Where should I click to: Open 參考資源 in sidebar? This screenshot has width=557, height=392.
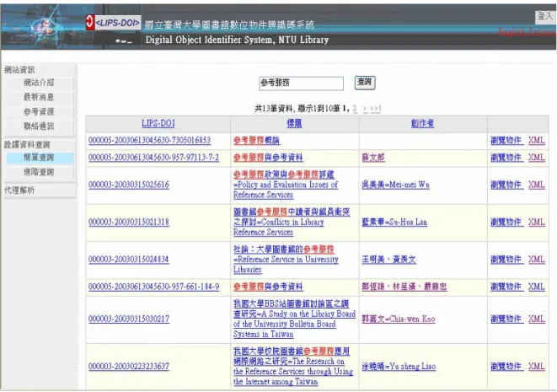point(39,111)
